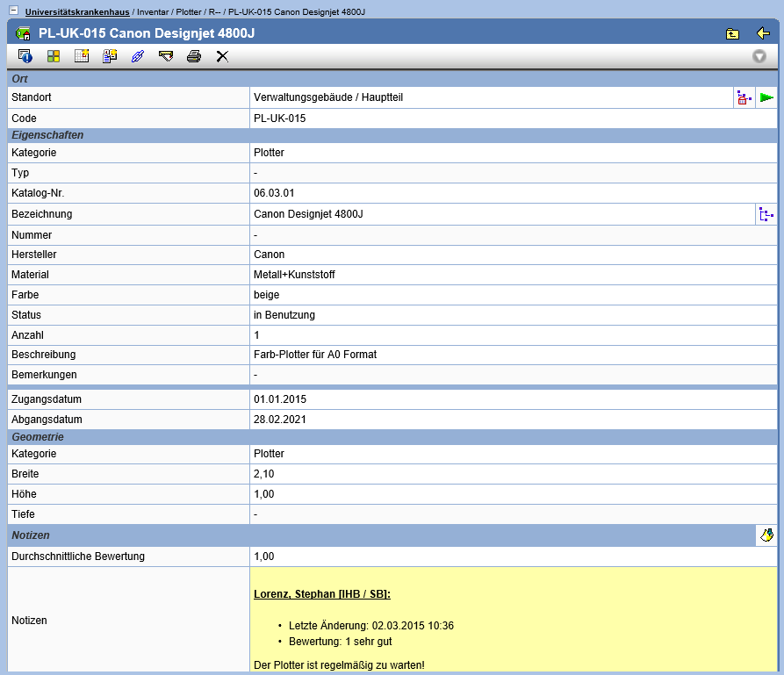This screenshot has width=784, height=675.
Task: Click the move/tag toolbar icon
Action: [x=166, y=56]
